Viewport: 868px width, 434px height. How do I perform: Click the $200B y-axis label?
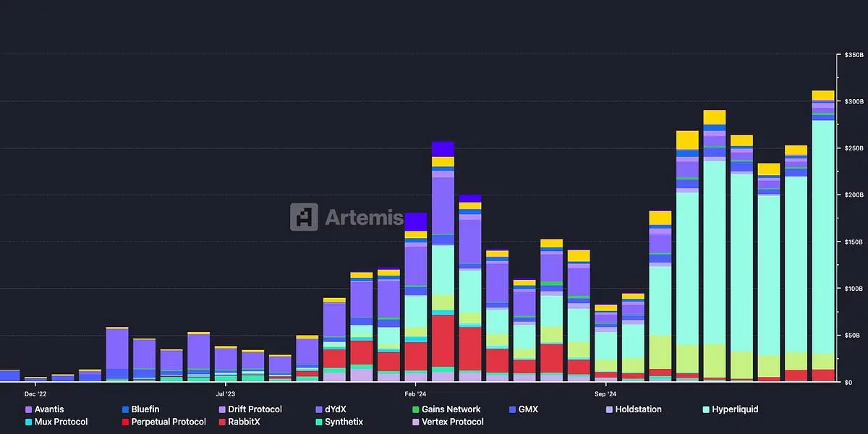point(854,195)
